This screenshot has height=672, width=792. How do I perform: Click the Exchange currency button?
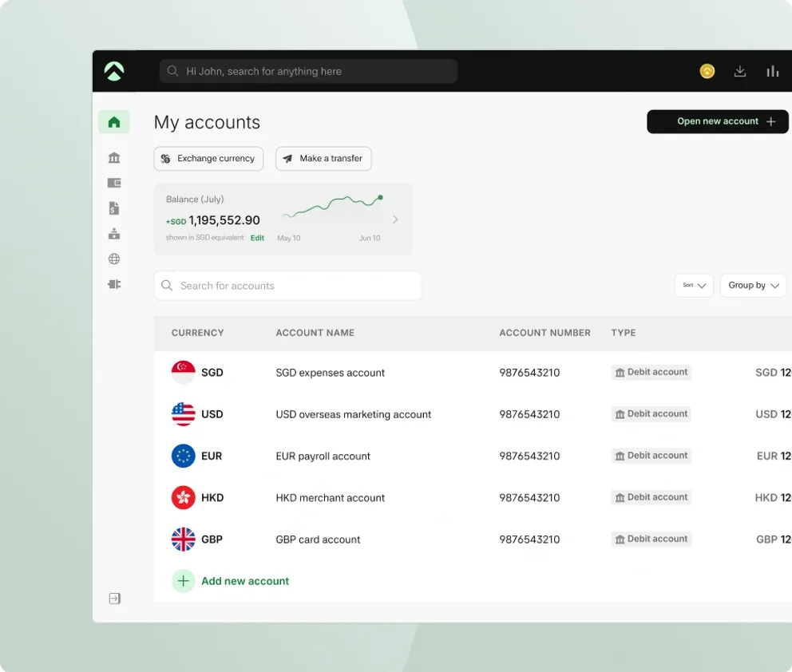[x=208, y=159]
